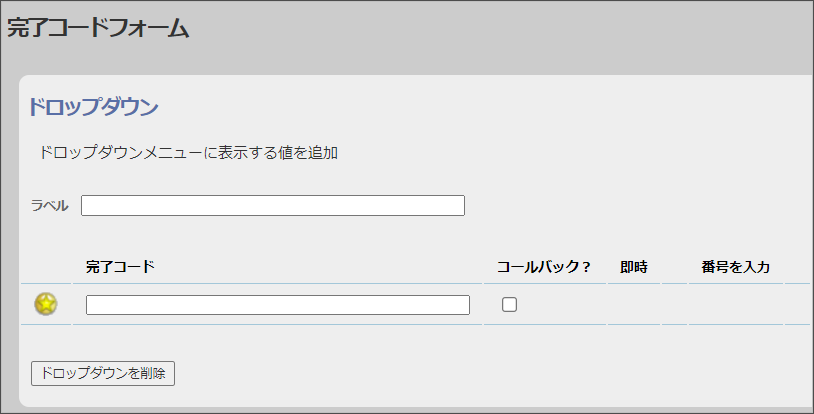Click the blank header cell above the star icon
This screenshot has height=414, width=814.
tap(46, 267)
